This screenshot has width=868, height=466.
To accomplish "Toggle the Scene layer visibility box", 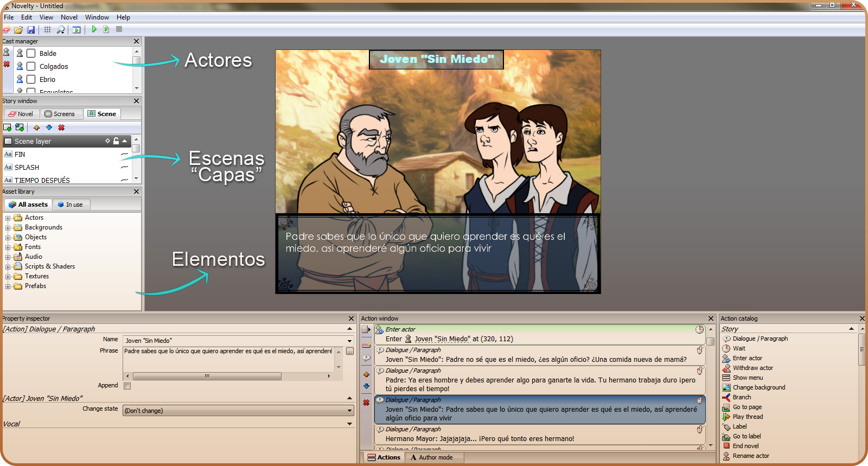I will (8, 141).
